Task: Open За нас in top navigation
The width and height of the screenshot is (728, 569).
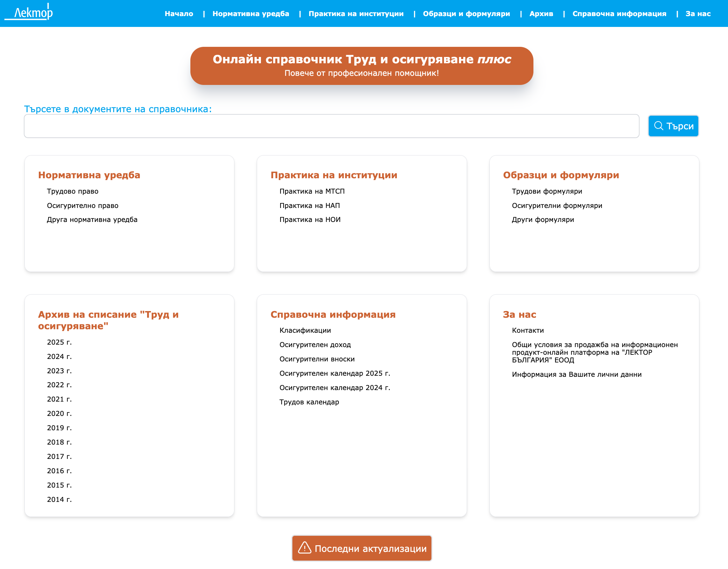Action: (698, 14)
